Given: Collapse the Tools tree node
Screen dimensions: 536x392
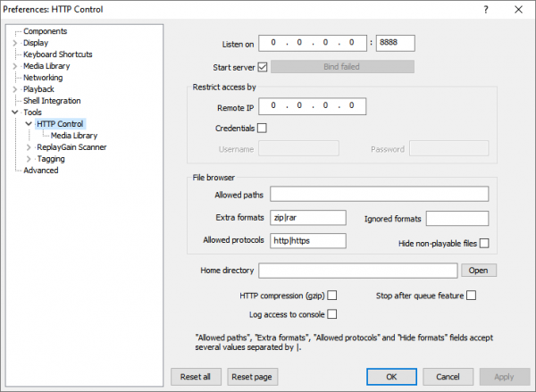Looking at the screenshot, I should pyautogui.click(x=14, y=113).
